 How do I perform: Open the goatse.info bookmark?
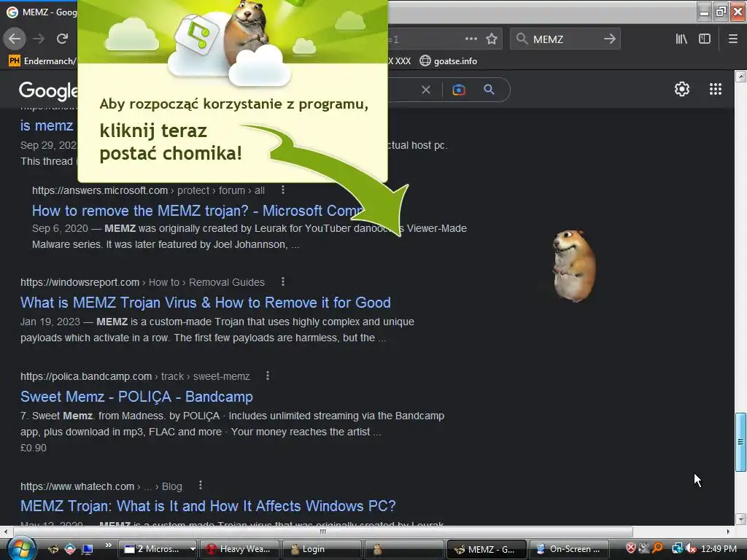[449, 61]
